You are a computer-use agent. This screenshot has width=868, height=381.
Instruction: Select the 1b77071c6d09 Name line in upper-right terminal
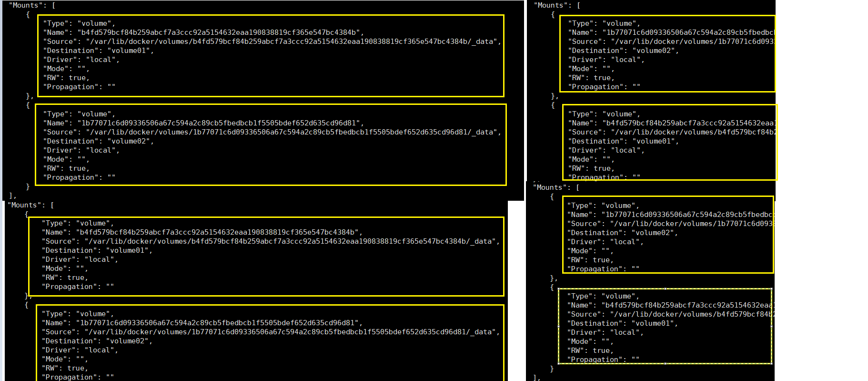671,32
